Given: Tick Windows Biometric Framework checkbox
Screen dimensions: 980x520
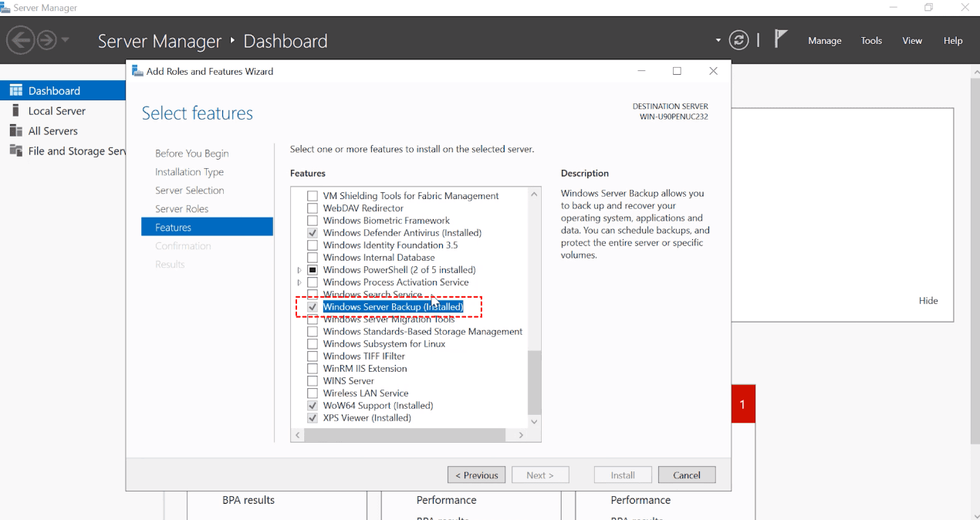Looking at the screenshot, I should (313, 221).
